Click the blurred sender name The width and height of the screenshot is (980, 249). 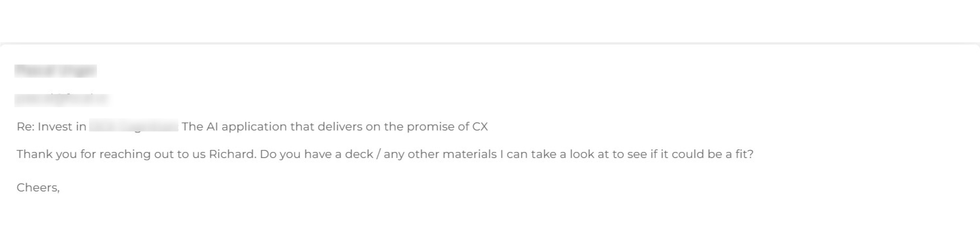click(x=56, y=71)
